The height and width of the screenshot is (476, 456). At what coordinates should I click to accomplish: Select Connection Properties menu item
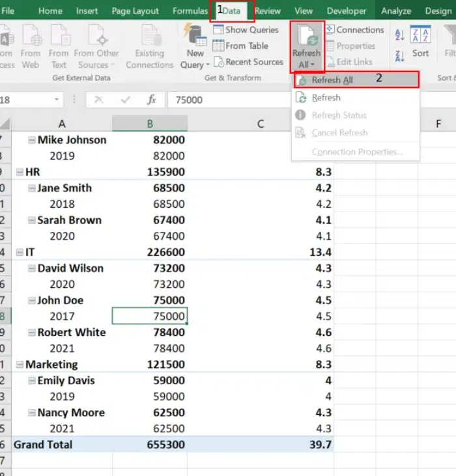coord(357,152)
